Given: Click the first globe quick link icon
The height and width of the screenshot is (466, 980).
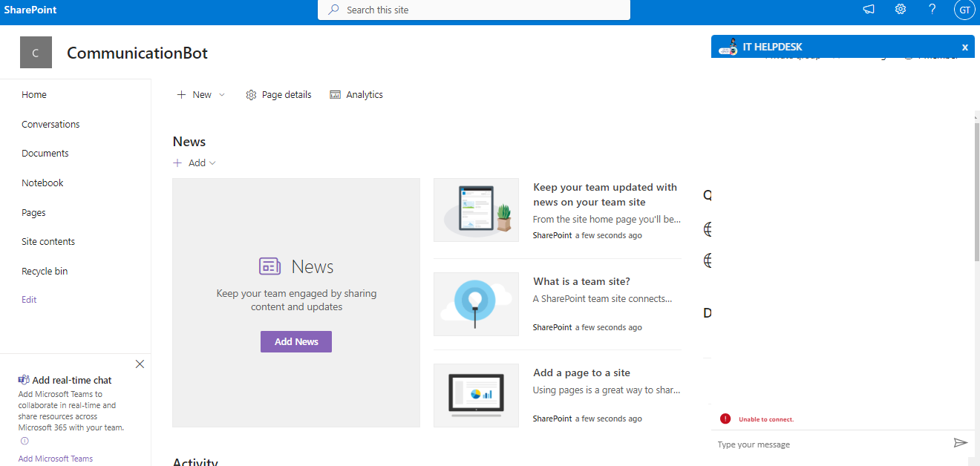Looking at the screenshot, I should click(x=708, y=229).
